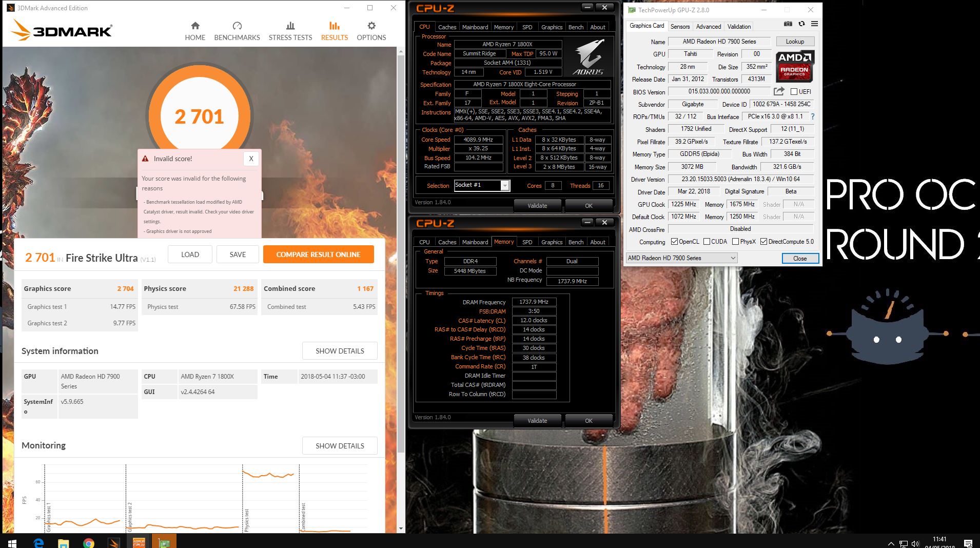Open the GPU-Z hamburger menu

point(814,24)
